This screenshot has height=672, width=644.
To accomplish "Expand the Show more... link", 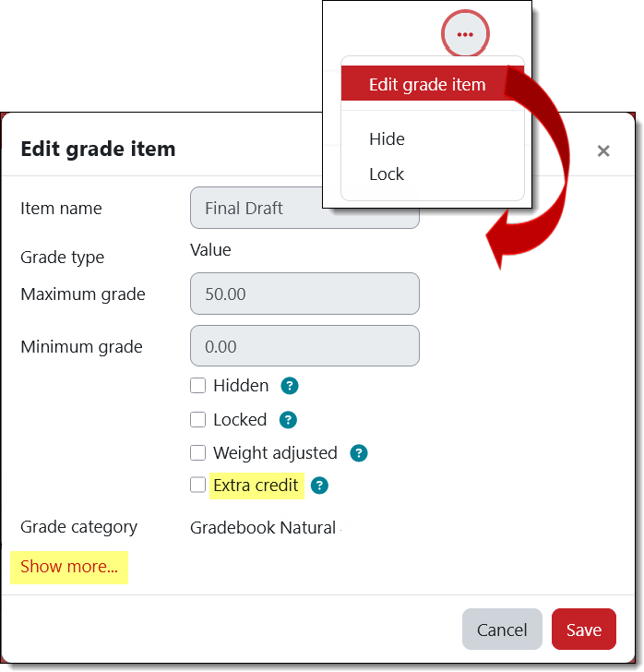I will pos(69,567).
